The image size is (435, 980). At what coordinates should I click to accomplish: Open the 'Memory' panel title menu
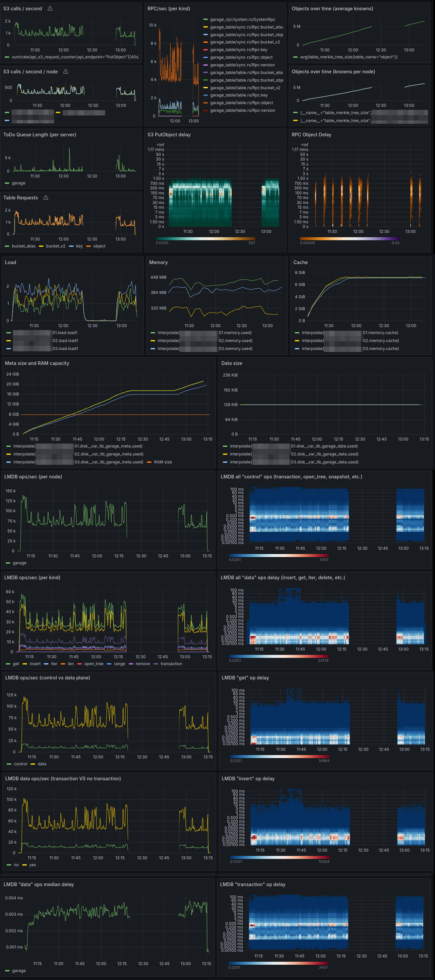(158, 262)
